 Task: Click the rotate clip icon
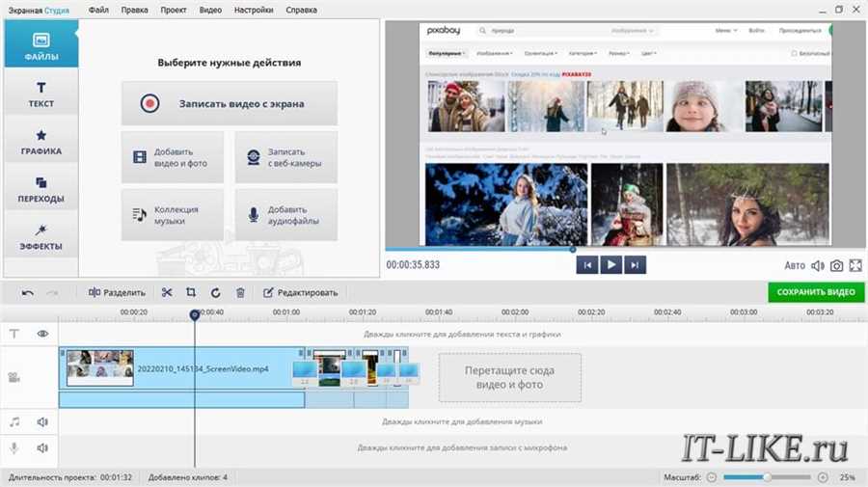pyautogui.click(x=215, y=292)
